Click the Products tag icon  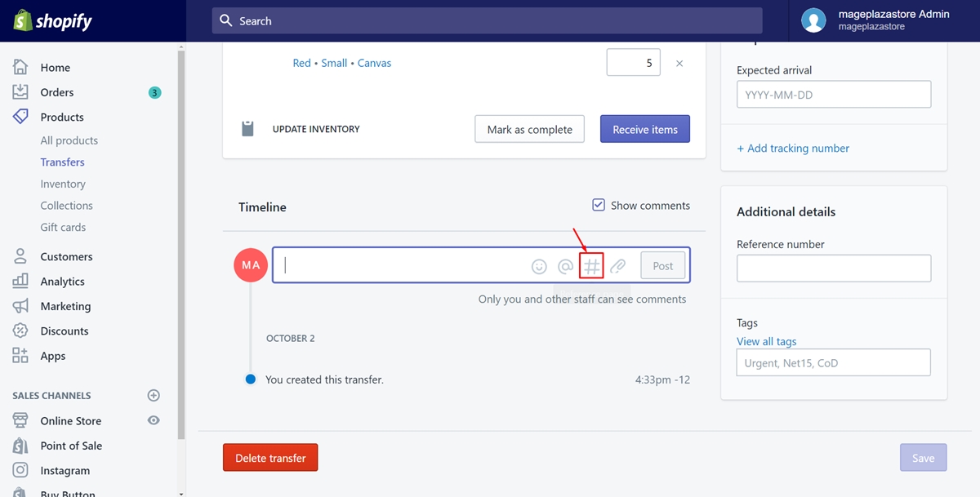(20, 117)
